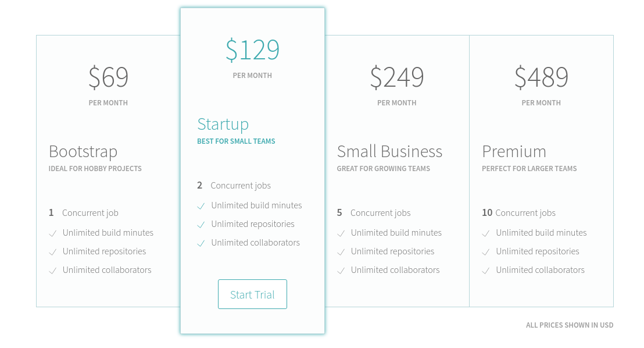This screenshot has height=348, width=644.
Task: Click the All Prices Shown in USD note
Action: point(569,325)
